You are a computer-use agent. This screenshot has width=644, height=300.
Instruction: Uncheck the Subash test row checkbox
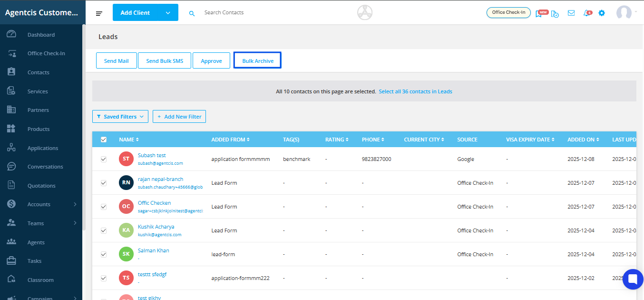point(104,159)
